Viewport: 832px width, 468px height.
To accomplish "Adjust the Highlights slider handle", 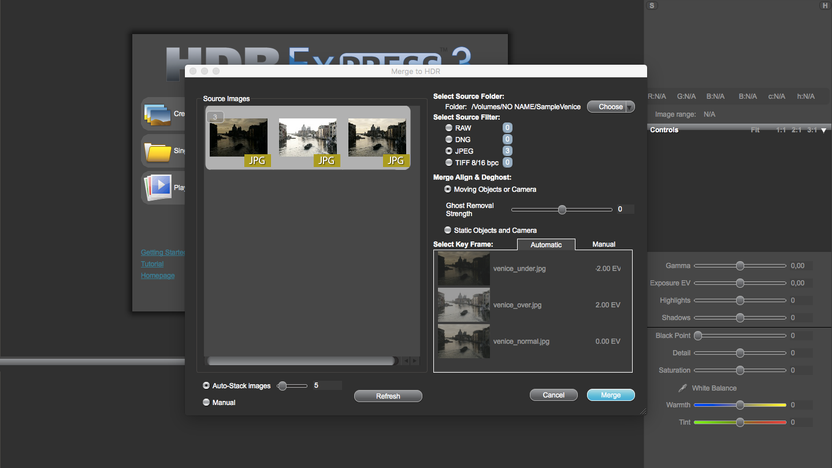I will pyautogui.click(x=740, y=300).
